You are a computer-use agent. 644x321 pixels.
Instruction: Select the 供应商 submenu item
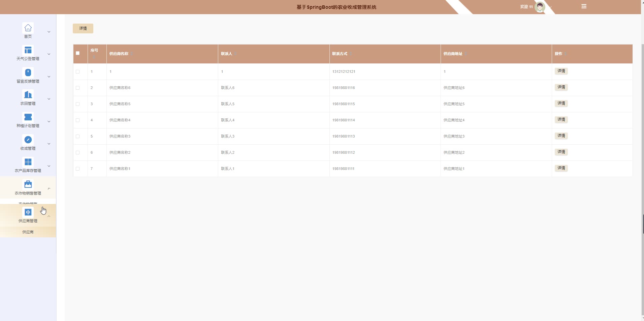(28, 232)
